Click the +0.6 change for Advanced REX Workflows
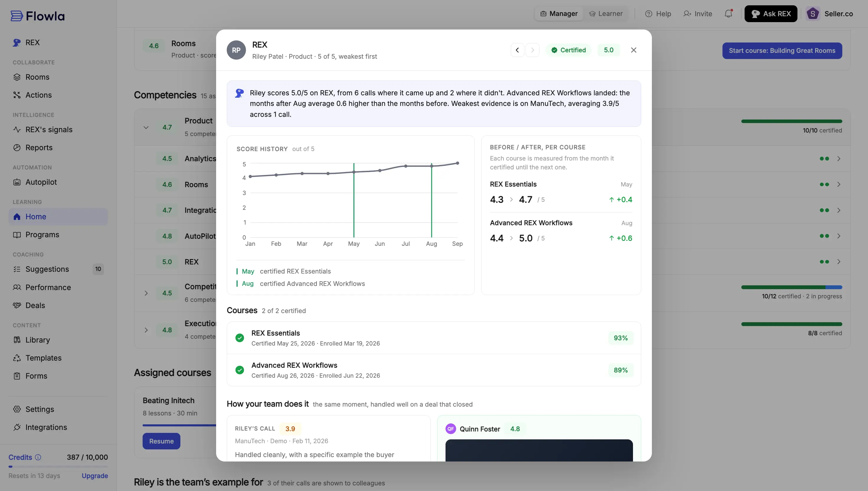The width and height of the screenshot is (868, 491). pyautogui.click(x=620, y=238)
